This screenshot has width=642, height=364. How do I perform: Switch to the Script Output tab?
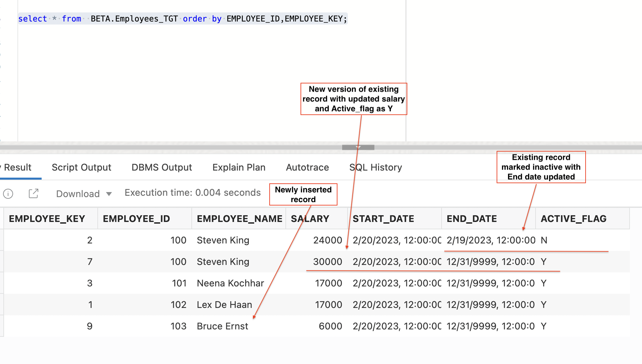point(81,167)
